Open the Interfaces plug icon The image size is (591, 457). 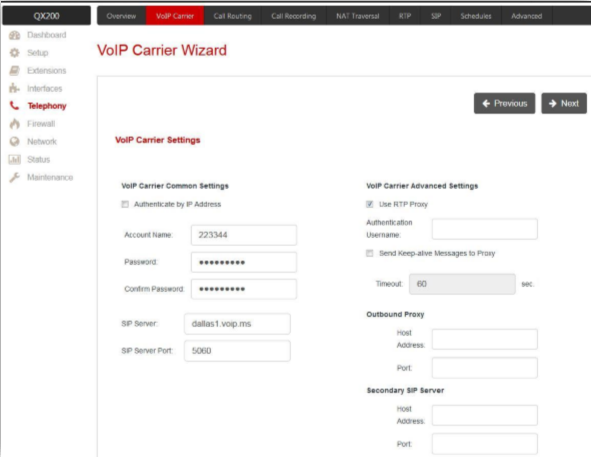14,88
